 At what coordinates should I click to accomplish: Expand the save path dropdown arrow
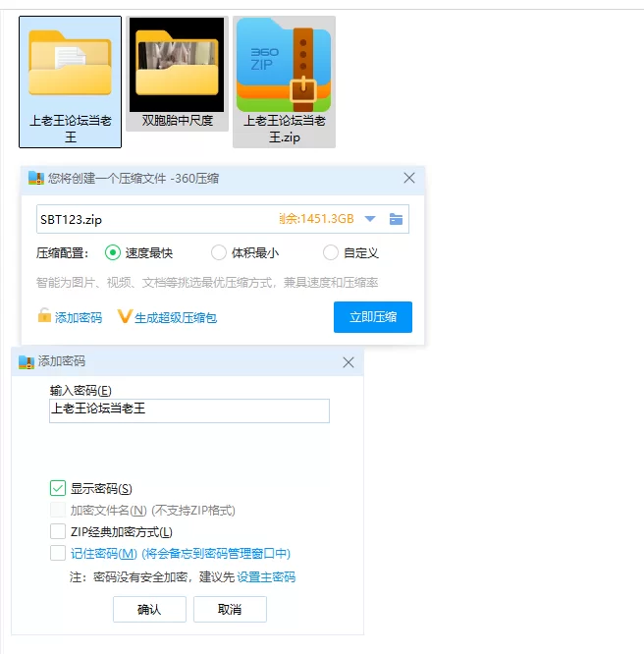click(370, 219)
